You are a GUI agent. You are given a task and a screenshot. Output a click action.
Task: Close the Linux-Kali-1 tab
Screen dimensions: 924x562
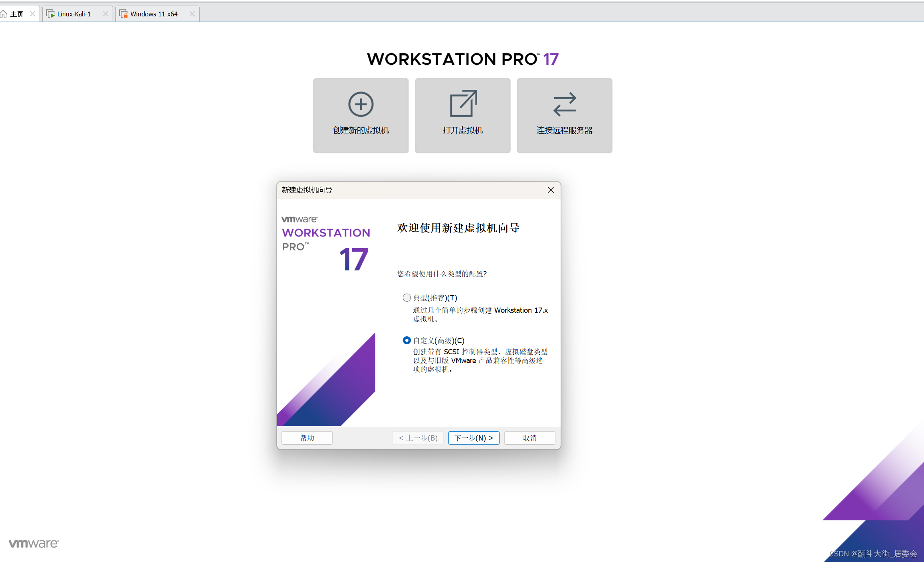coord(105,14)
